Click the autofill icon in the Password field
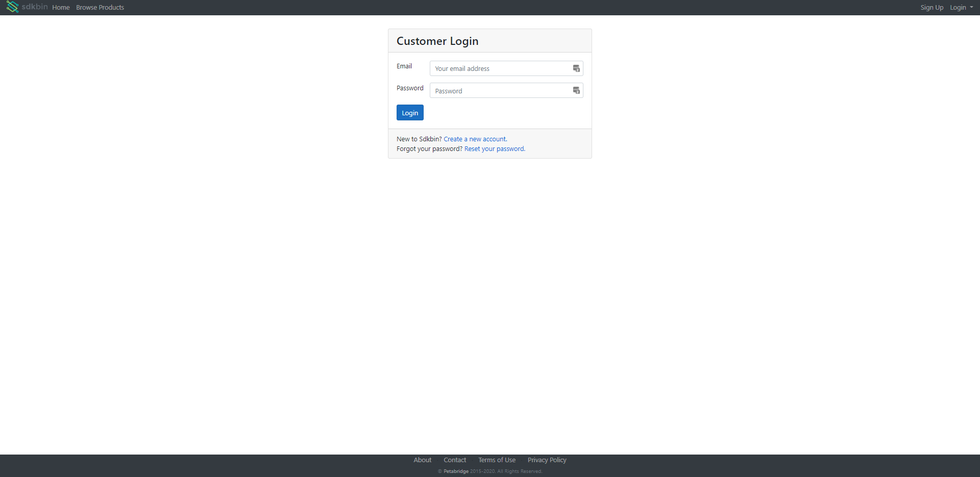The width and height of the screenshot is (980, 477). [576, 90]
